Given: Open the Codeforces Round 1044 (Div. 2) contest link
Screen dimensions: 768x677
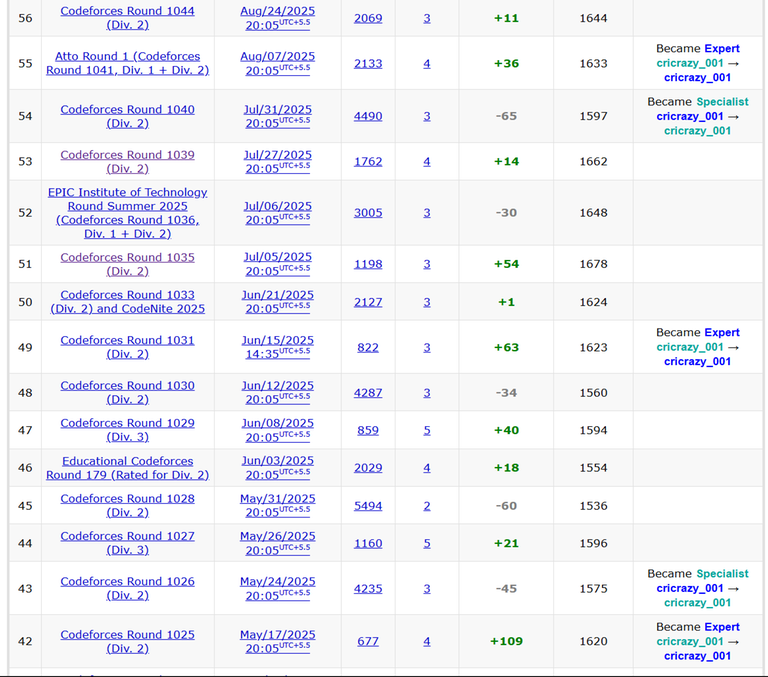Looking at the screenshot, I should click(x=127, y=18).
